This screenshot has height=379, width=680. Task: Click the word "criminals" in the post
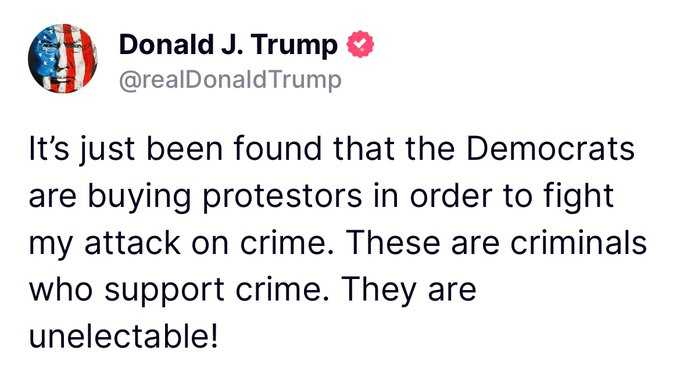click(579, 243)
